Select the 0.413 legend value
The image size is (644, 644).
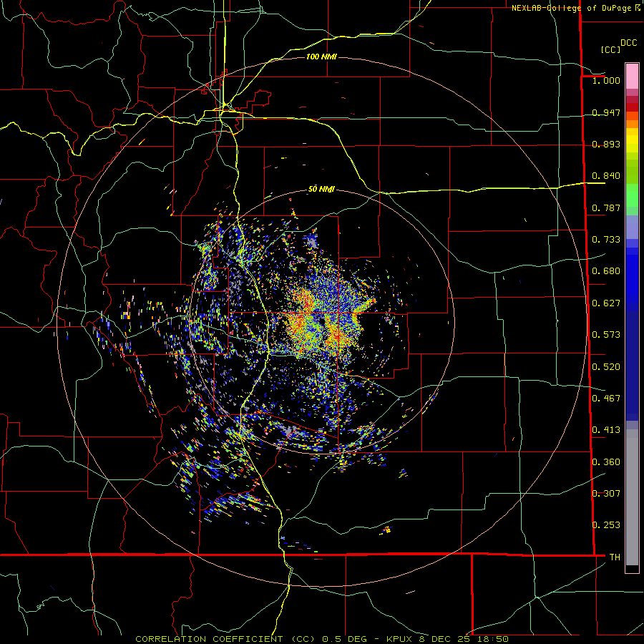pyautogui.click(x=606, y=430)
